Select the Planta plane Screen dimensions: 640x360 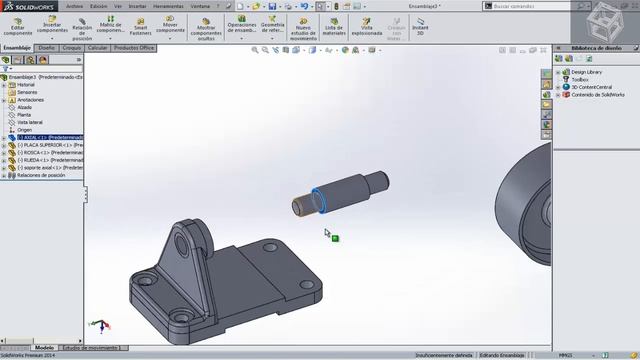24,115
